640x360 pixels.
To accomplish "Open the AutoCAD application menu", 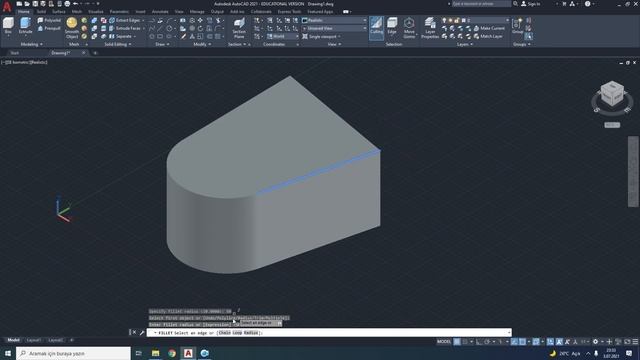I will click(7, 6).
